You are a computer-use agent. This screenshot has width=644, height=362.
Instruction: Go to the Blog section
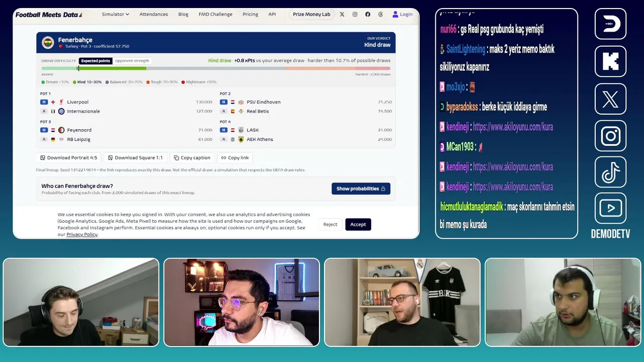pyautogui.click(x=183, y=15)
